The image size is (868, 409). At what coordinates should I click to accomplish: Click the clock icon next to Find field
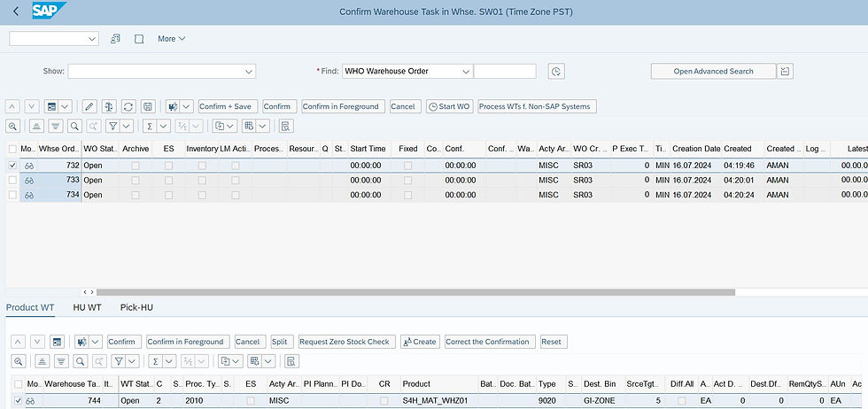coord(556,72)
